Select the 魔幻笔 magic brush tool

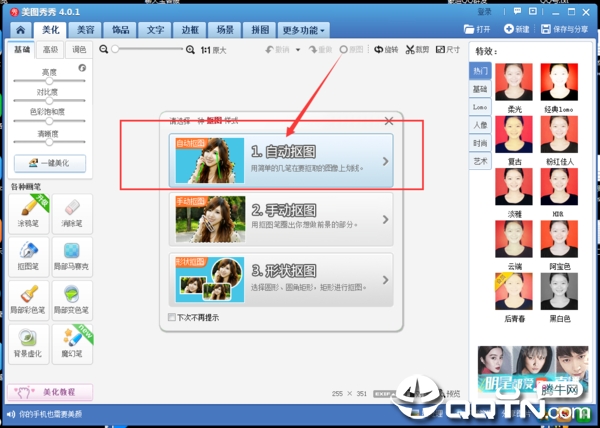click(x=72, y=344)
